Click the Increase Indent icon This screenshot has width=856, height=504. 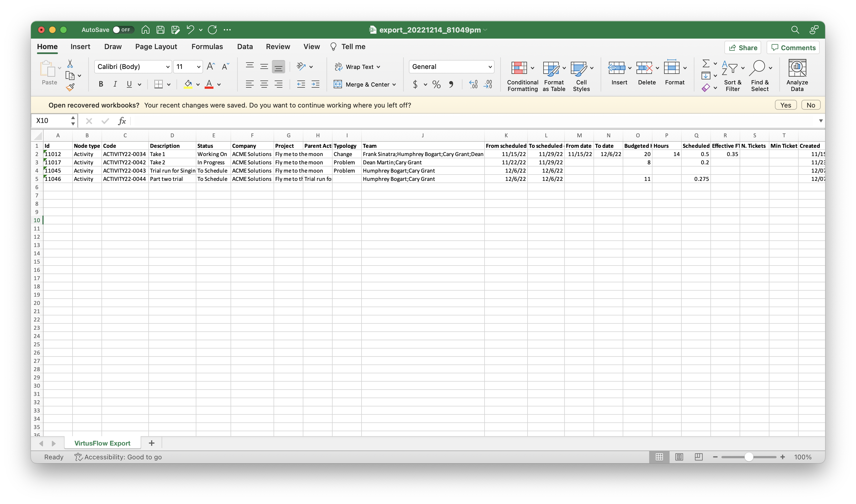click(315, 84)
